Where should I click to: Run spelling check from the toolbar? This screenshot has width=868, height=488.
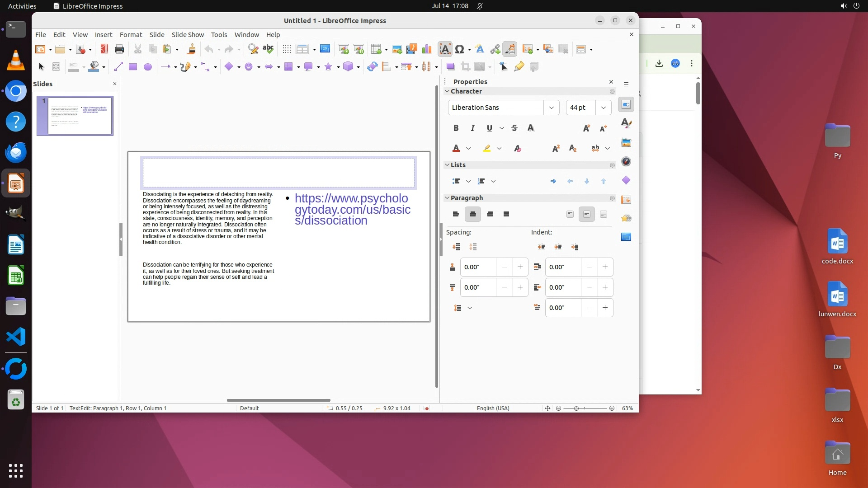[268, 49]
